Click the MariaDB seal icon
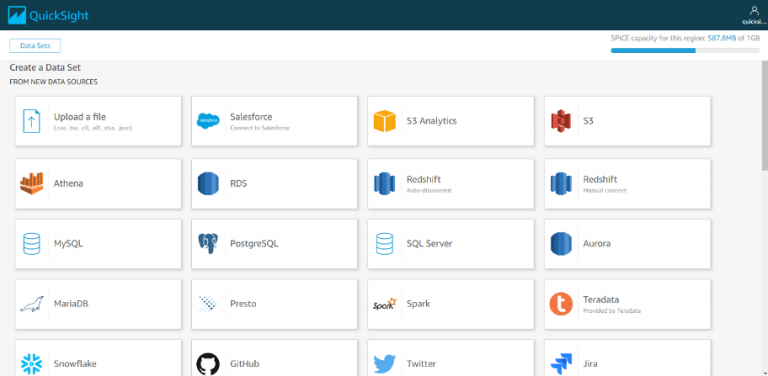 [x=32, y=304]
